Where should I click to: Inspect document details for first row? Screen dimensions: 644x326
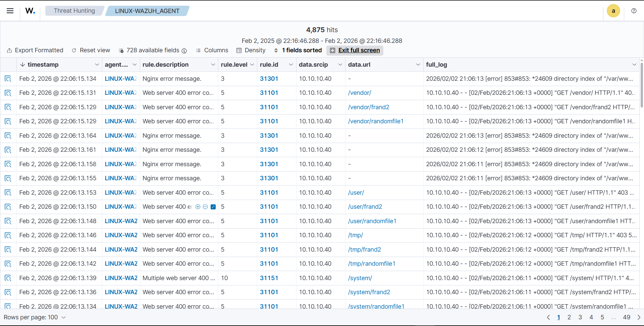[x=8, y=79]
